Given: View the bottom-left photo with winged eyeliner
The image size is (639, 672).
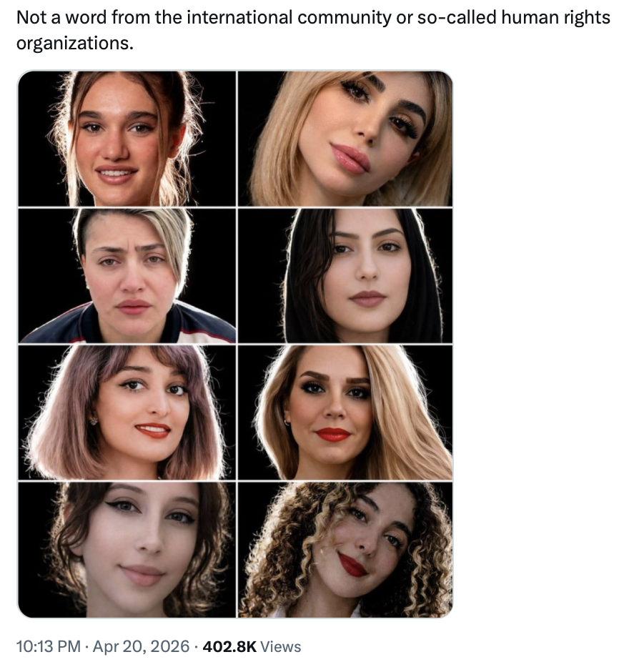Looking at the screenshot, I should 127,549.
